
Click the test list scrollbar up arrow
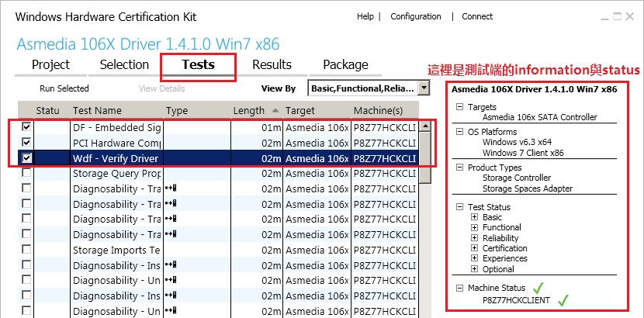(x=425, y=126)
